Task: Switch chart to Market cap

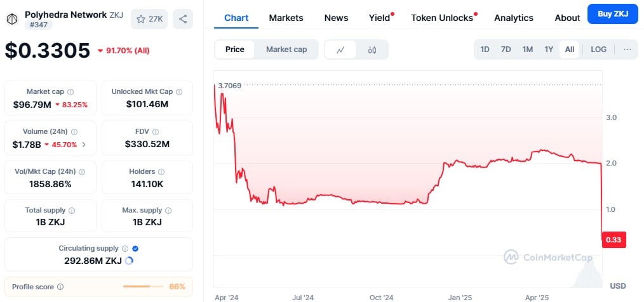Action: (x=286, y=49)
